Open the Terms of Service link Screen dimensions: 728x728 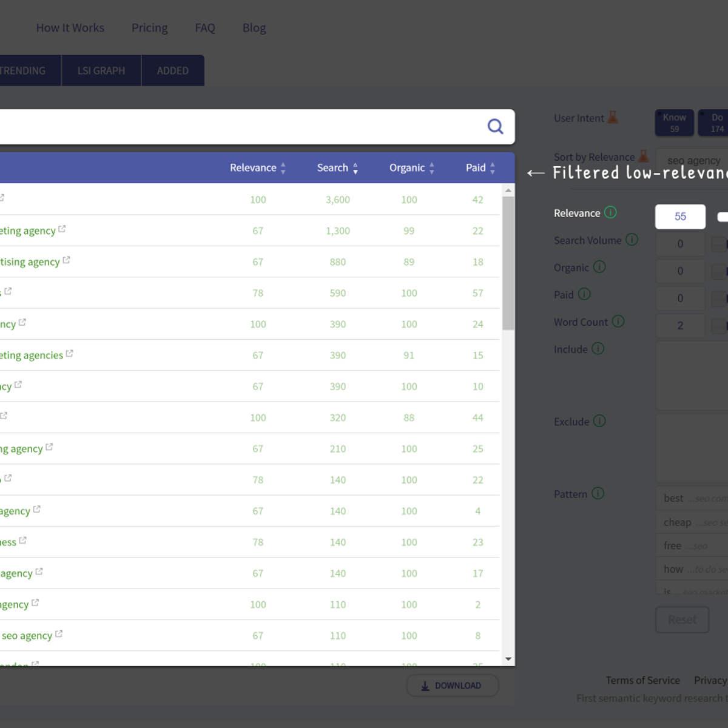(642, 680)
